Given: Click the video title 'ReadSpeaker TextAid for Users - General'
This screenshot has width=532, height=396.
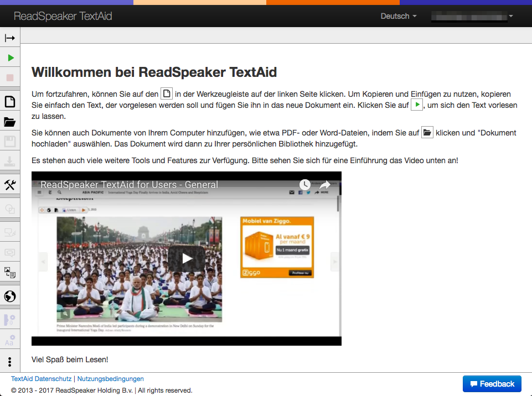Looking at the screenshot, I should 130,185.
